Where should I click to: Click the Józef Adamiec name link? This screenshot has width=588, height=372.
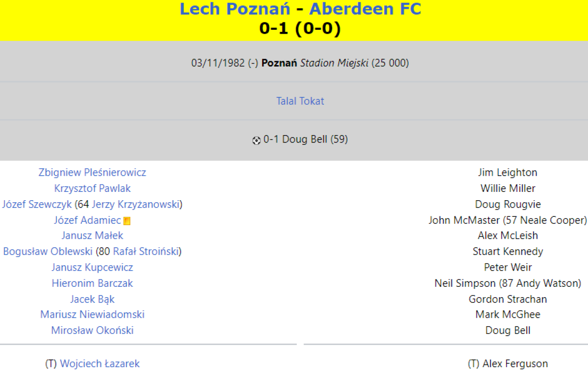pos(87,220)
